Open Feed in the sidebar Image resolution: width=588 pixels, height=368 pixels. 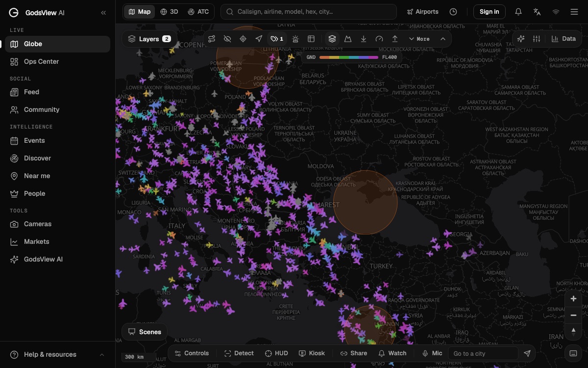coord(57,92)
